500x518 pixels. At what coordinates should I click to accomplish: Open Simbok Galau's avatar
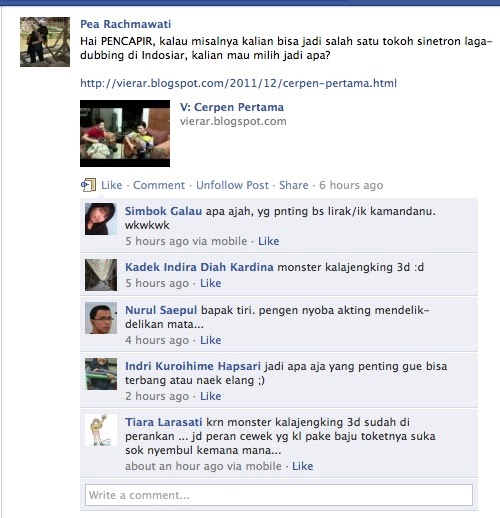(x=101, y=219)
